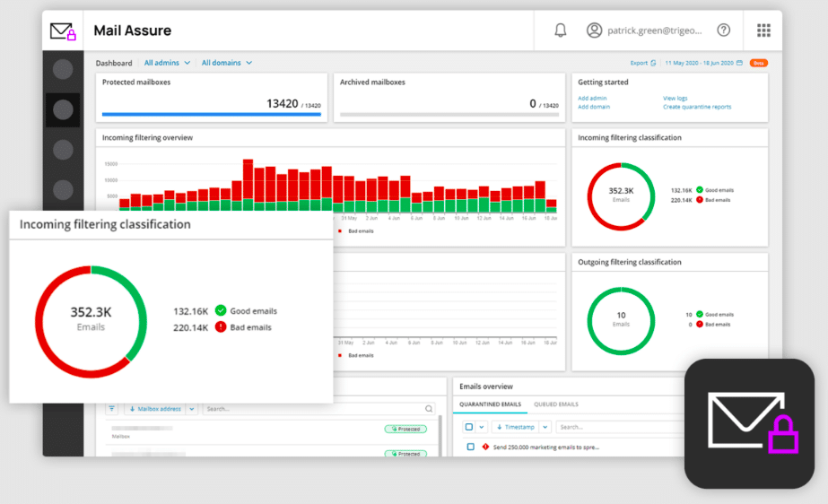Viewport: 828px width, 504px height.
Task: Expand the All domains dropdown
Action: [227, 63]
